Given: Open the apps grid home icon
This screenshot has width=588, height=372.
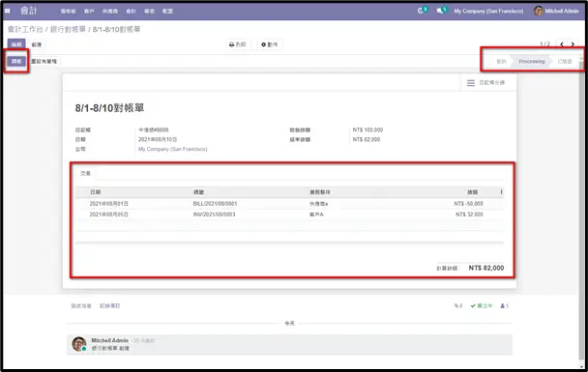Looking at the screenshot, I should 7,11.
